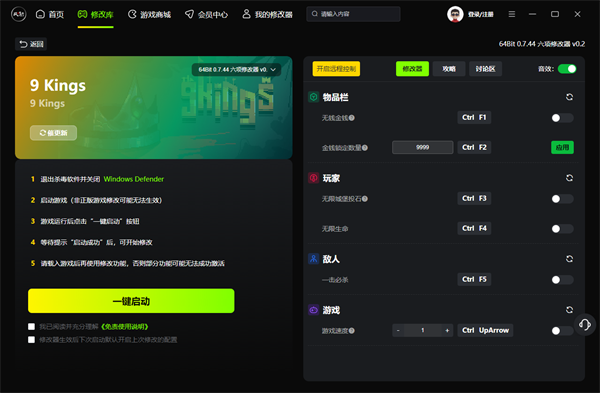The width and height of the screenshot is (600, 393).
Task: Reset the 玩家 section via refresh icon
Action: pyautogui.click(x=569, y=178)
